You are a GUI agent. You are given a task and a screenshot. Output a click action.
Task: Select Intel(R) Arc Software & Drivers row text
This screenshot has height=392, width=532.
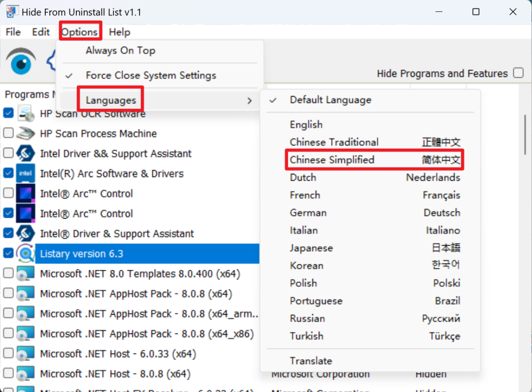pos(112,174)
